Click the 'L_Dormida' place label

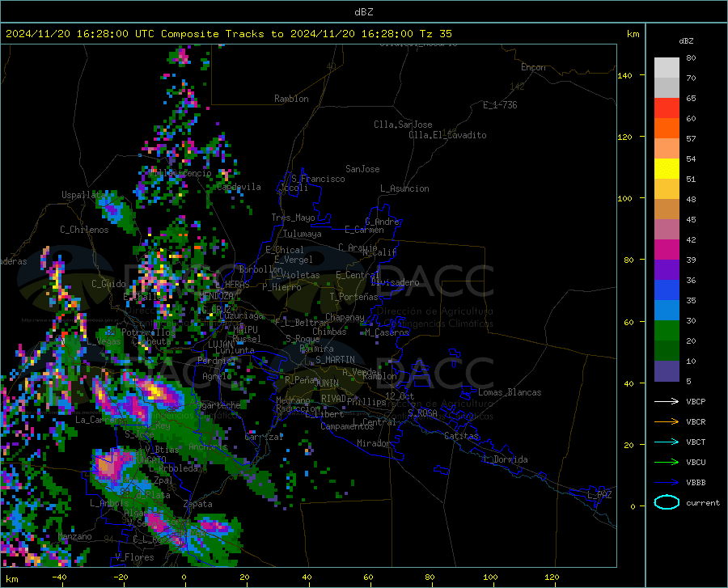[x=506, y=459]
